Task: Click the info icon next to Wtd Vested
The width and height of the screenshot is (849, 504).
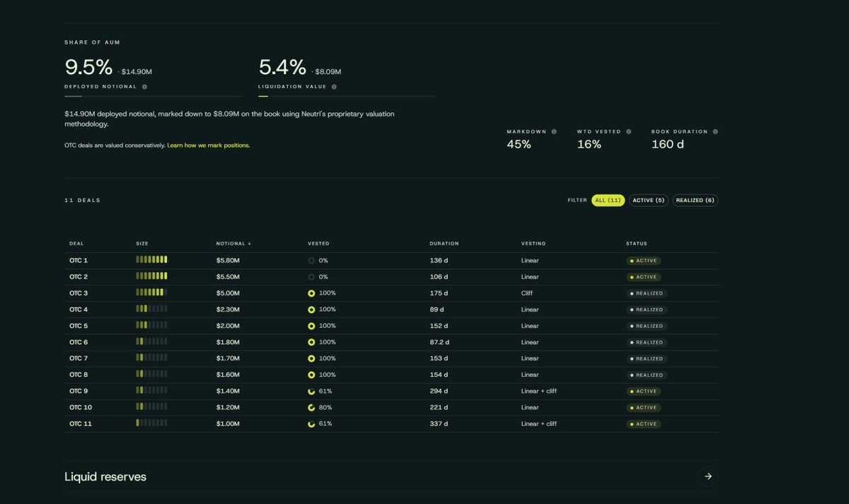Action: [628, 131]
